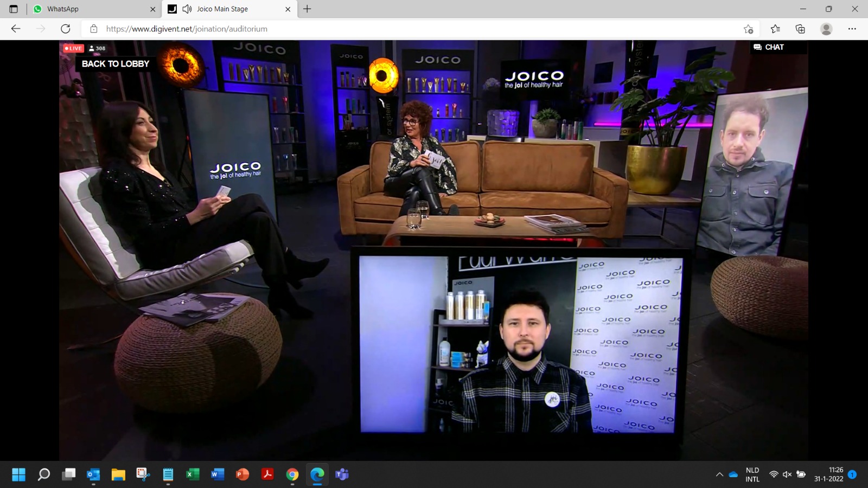
Task: Open the browser profile menu
Action: pyautogui.click(x=826, y=29)
